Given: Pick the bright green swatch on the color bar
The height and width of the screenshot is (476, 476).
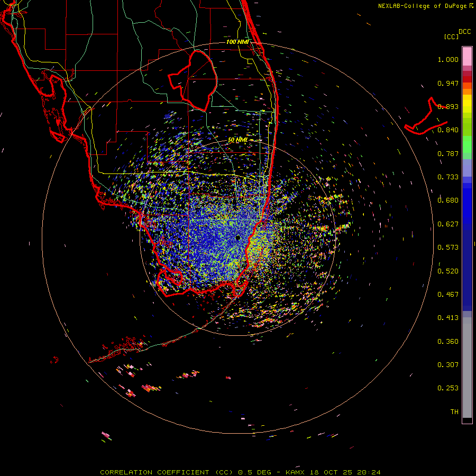Looking at the screenshot, I should click(x=467, y=144).
